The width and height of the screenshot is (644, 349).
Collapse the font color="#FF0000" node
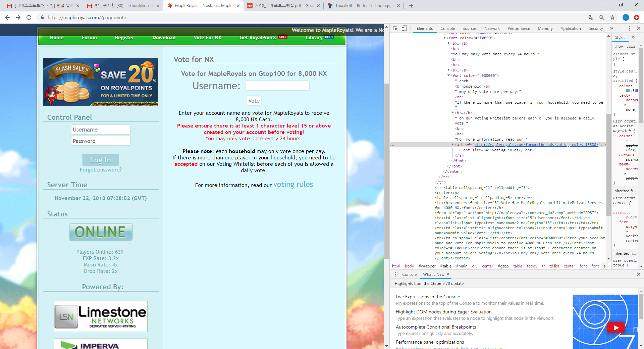[445, 38]
